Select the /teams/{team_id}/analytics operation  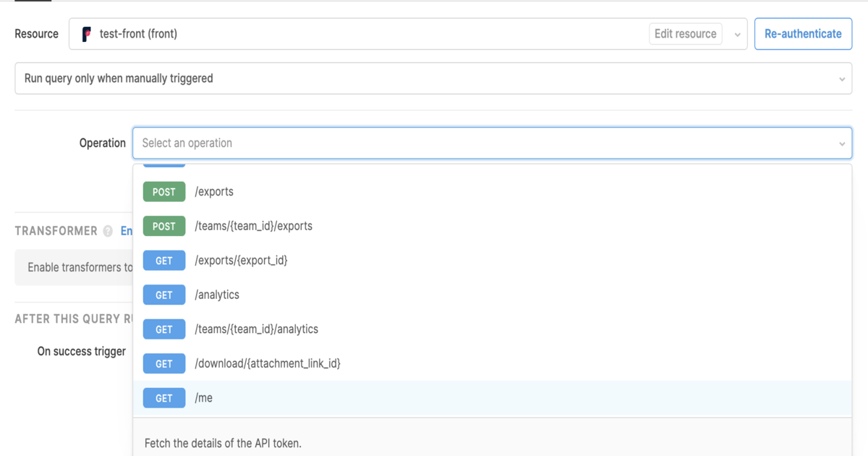[256, 329]
